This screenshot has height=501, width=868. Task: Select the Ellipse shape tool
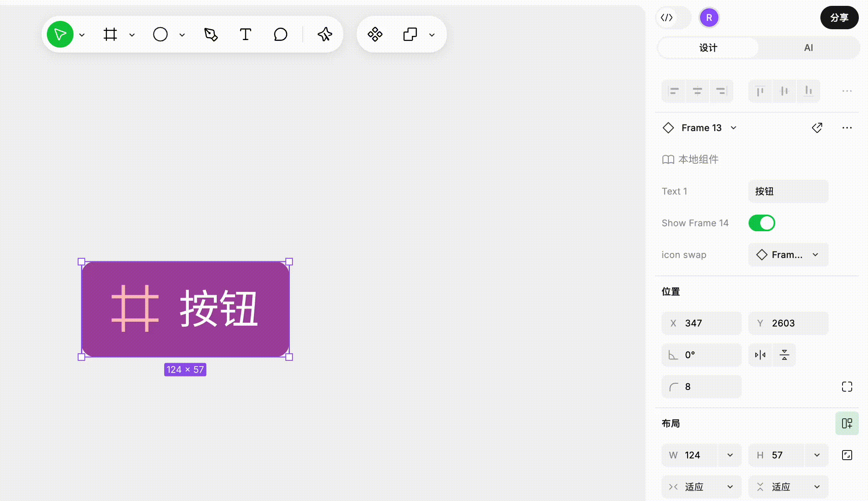tap(160, 34)
